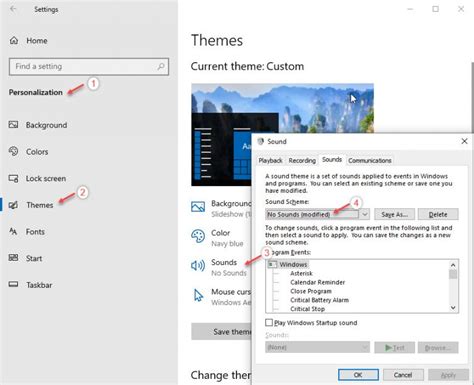Screen dimensions: 474x385
Task: Open the Start tiles icon in sidebar
Action: pyautogui.click(x=13, y=258)
